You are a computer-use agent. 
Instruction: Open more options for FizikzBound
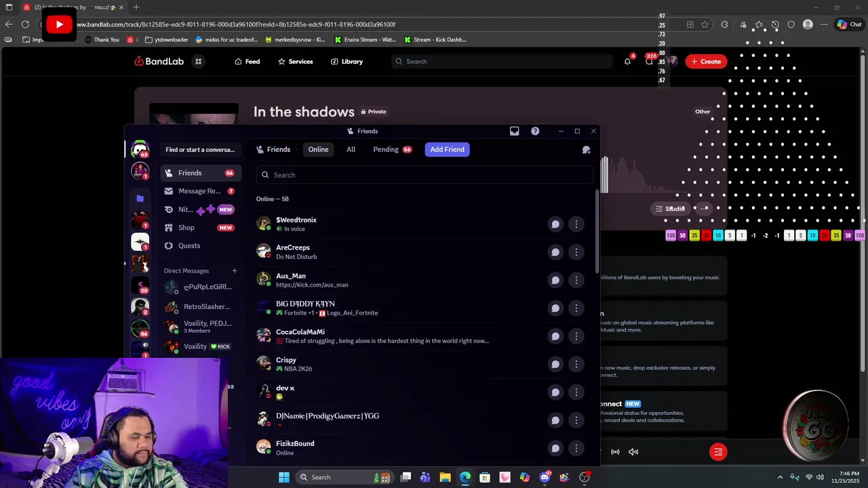coord(576,448)
